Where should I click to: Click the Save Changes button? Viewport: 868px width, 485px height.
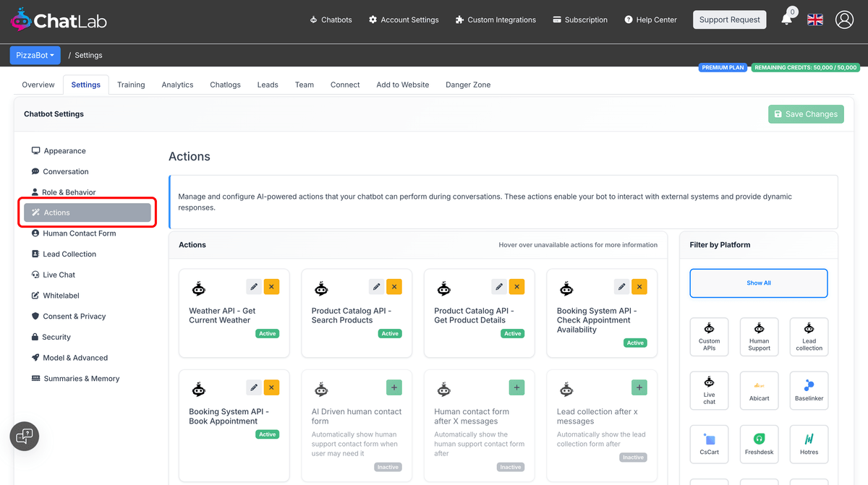(x=806, y=113)
